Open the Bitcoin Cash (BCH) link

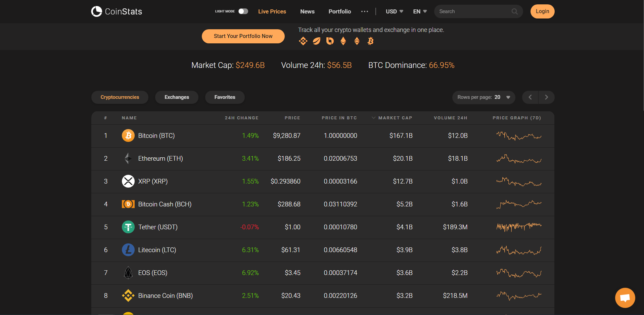coord(165,204)
